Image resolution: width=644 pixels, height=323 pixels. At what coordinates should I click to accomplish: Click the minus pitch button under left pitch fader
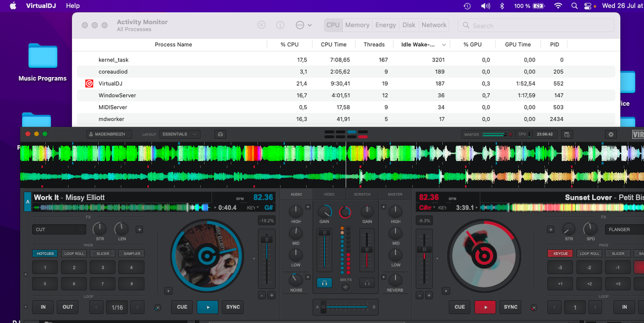pos(262,295)
